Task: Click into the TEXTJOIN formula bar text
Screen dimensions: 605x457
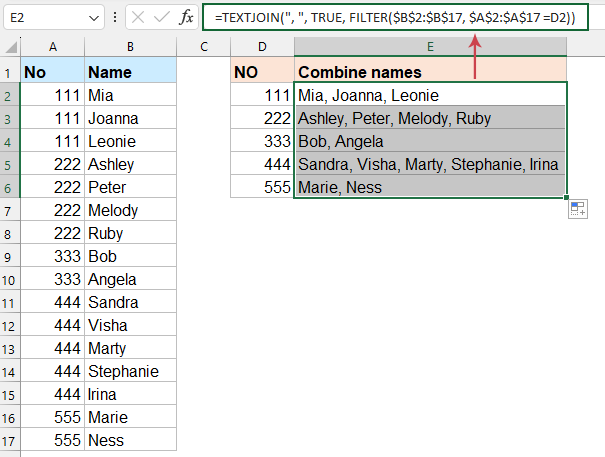Action: tap(390, 17)
